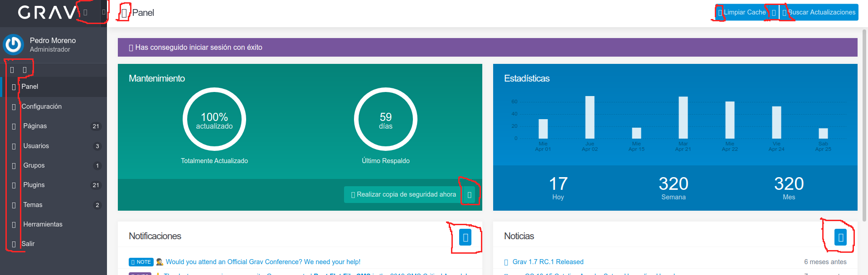Click the '17 Hoy' statistic
868x275 pixels.
pyautogui.click(x=558, y=188)
